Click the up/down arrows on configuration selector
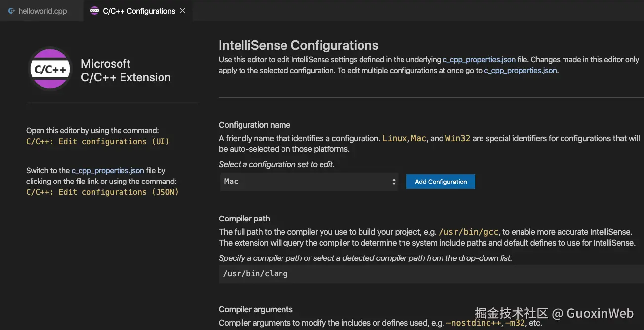 click(394, 182)
